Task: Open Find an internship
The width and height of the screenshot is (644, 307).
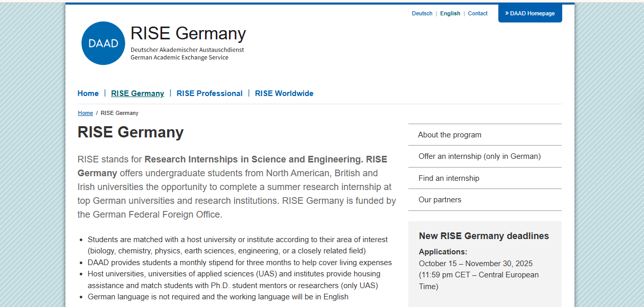Action: [x=449, y=178]
